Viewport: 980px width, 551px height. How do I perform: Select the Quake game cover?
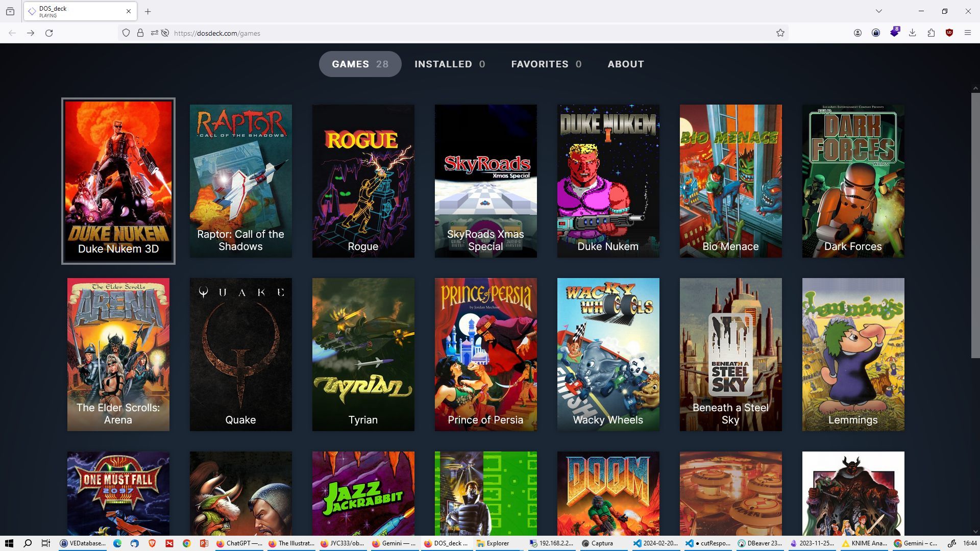241,355
